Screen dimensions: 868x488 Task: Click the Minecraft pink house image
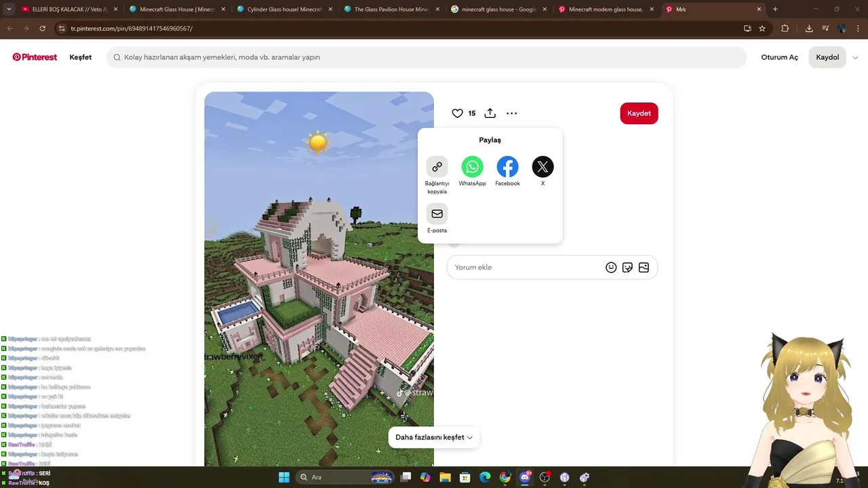click(x=319, y=279)
